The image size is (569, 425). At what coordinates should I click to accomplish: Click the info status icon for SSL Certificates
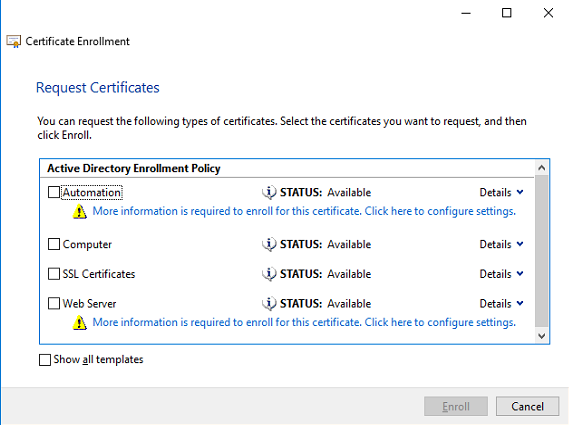click(269, 274)
